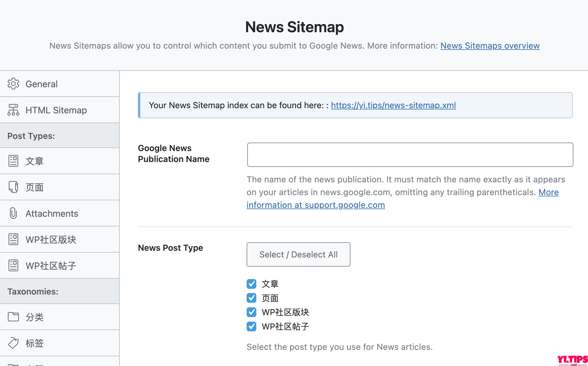588x366 pixels.
Task: Click the 文章 post type icon
Action: (x=13, y=161)
